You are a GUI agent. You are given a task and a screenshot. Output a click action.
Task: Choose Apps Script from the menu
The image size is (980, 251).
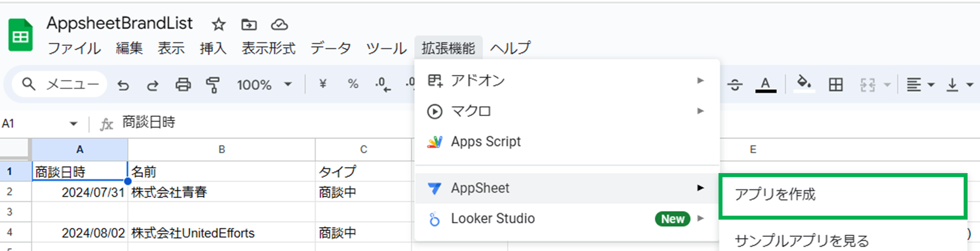tap(486, 142)
